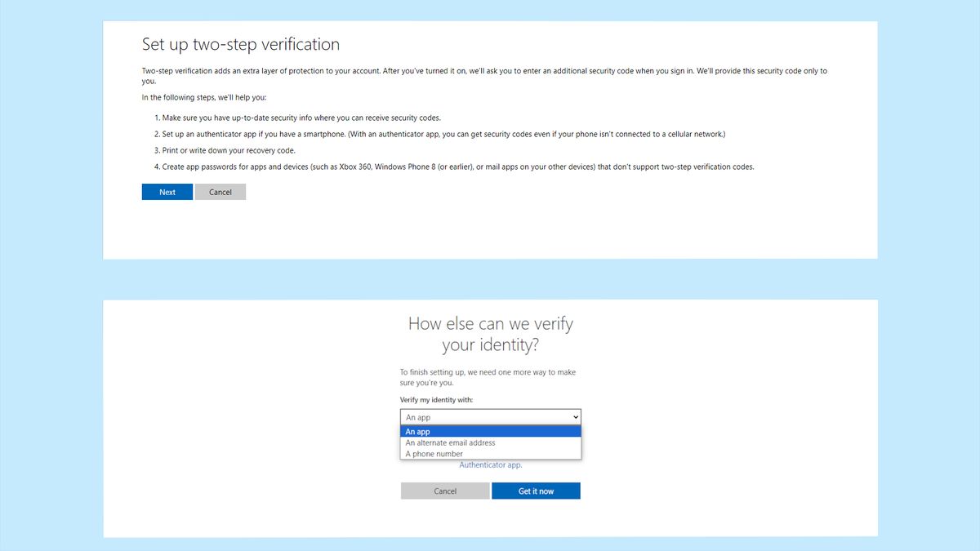Select 'An app' from the dropdown list
The height and width of the screenshot is (551, 980).
pos(490,431)
